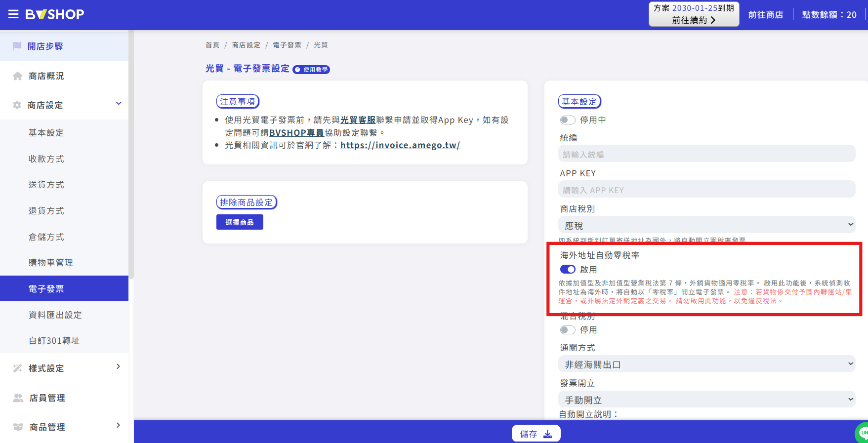The width and height of the screenshot is (868, 443).
Task: Open 電子發票 sidebar item
Action: point(64,288)
